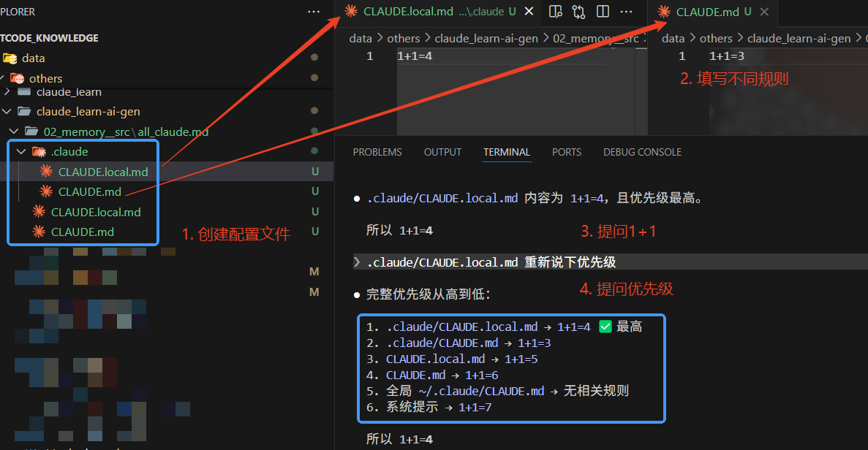
Task: Collapse the .claude folder
Action: coord(21,151)
